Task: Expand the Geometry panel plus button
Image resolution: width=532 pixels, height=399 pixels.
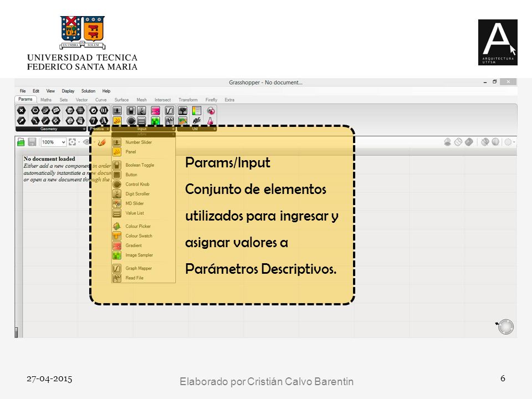Action: (x=84, y=129)
